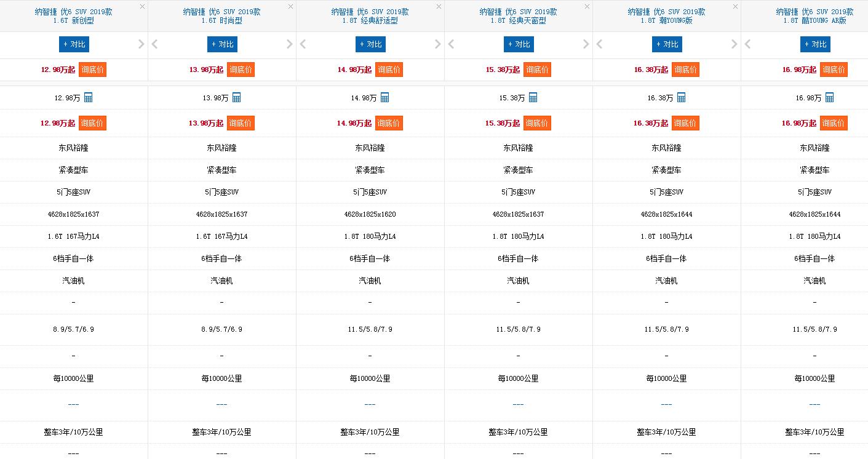The image size is (868, 459).
Task: Select 每10000公里 in 1.6T 新创型 column
Action: [x=74, y=378]
